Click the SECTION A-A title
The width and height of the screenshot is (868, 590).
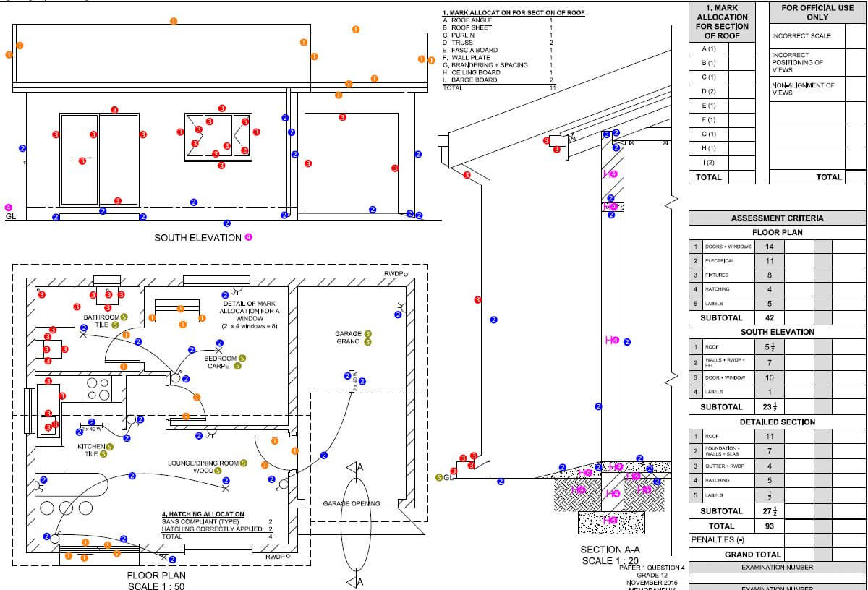610,550
